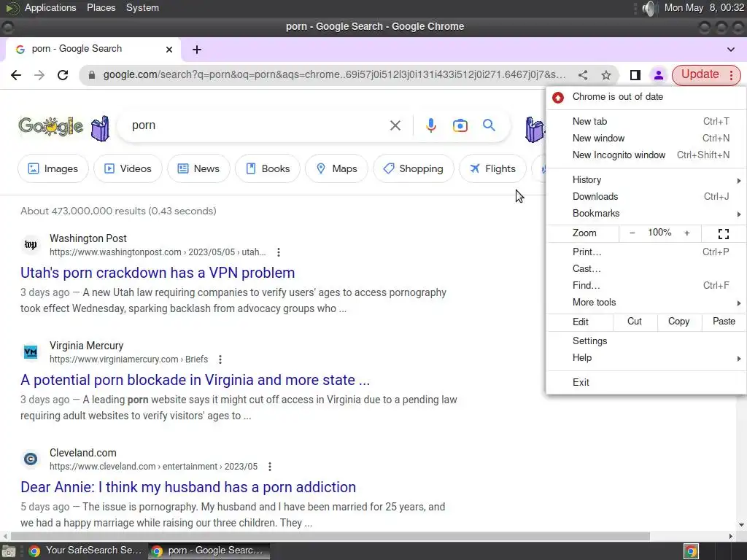The width and height of the screenshot is (747, 560).
Task: Open Settings from Chrome menu
Action: point(646,341)
